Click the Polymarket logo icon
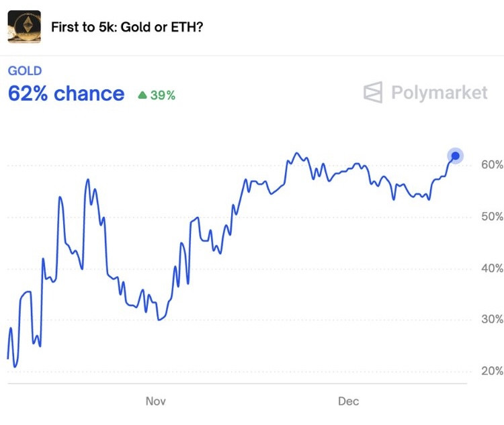Screen dimensions: 504x425 pyautogui.click(x=373, y=93)
